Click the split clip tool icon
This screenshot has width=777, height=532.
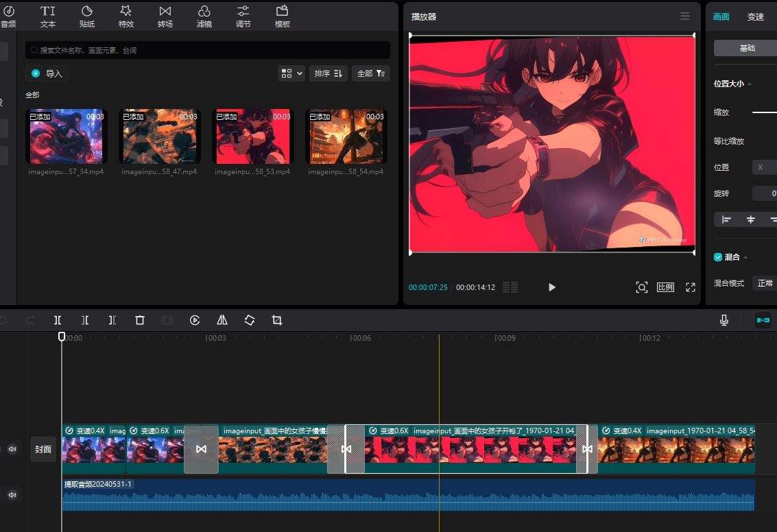tap(58, 320)
